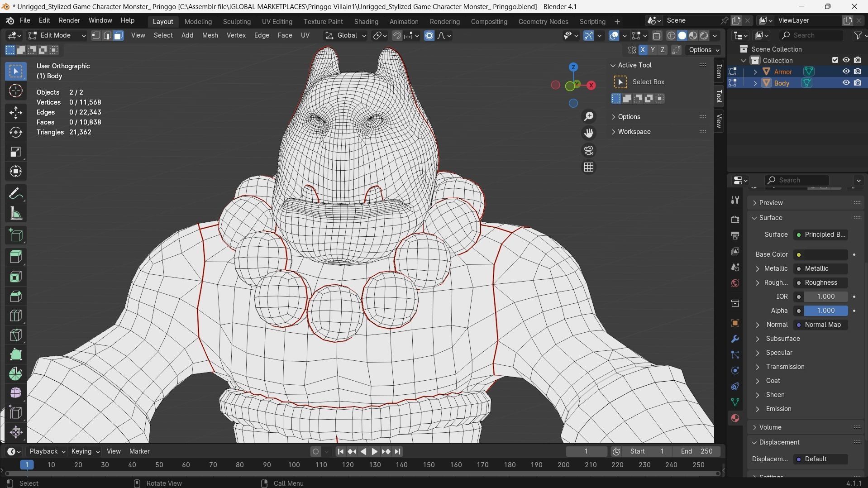Toggle Y axis mirror

click(x=653, y=50)
